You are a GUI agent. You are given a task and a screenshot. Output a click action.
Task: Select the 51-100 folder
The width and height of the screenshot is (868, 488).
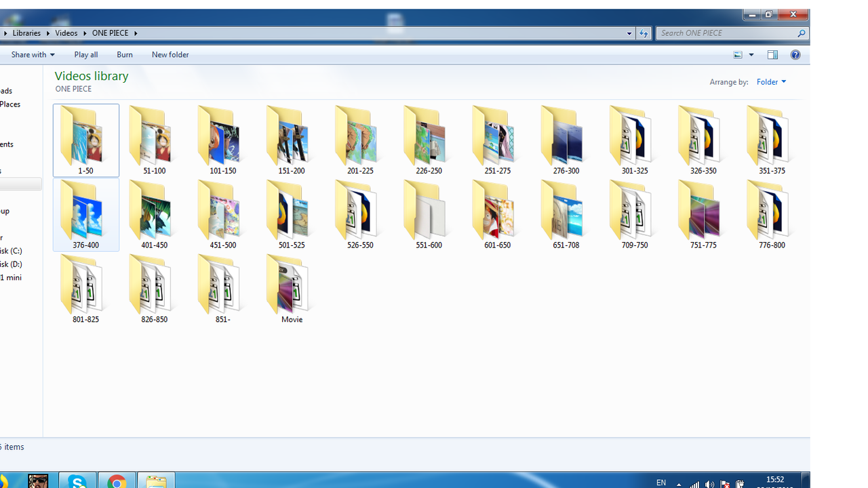[154, 140]
